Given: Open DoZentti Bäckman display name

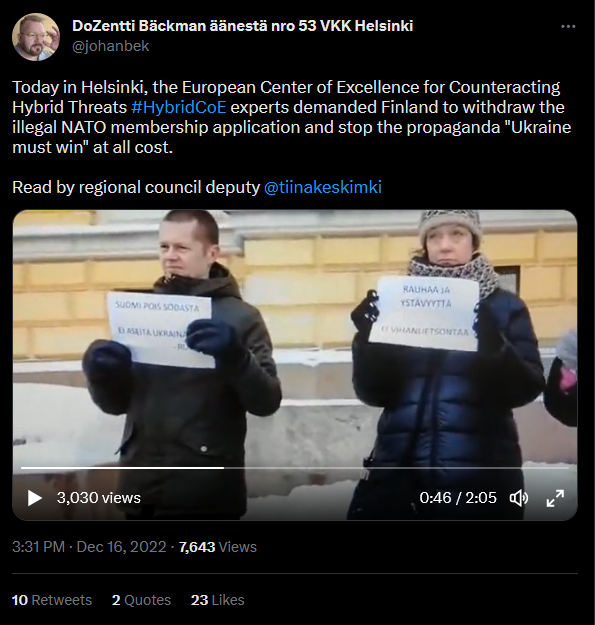Looking at the screenshot, I should tap(243, 26).
